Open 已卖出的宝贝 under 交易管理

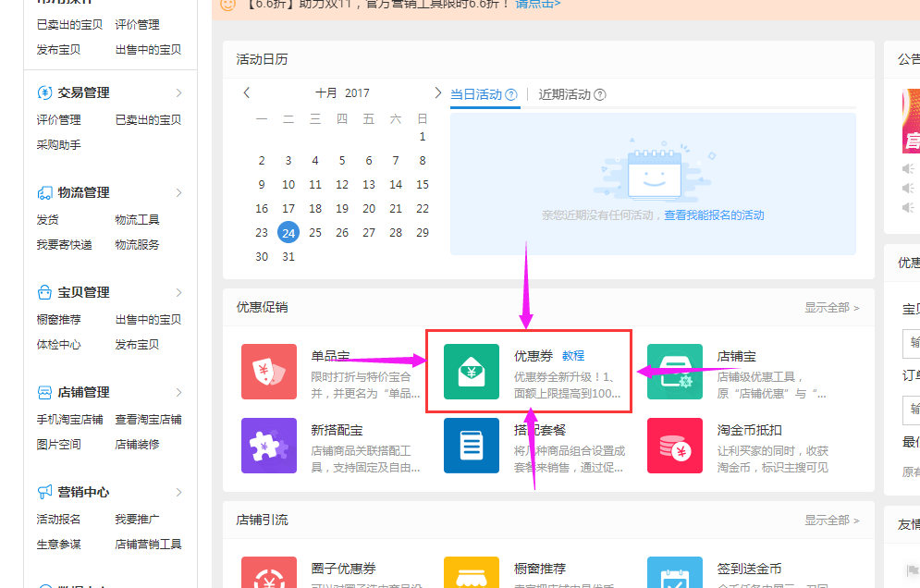click(148, 119)
